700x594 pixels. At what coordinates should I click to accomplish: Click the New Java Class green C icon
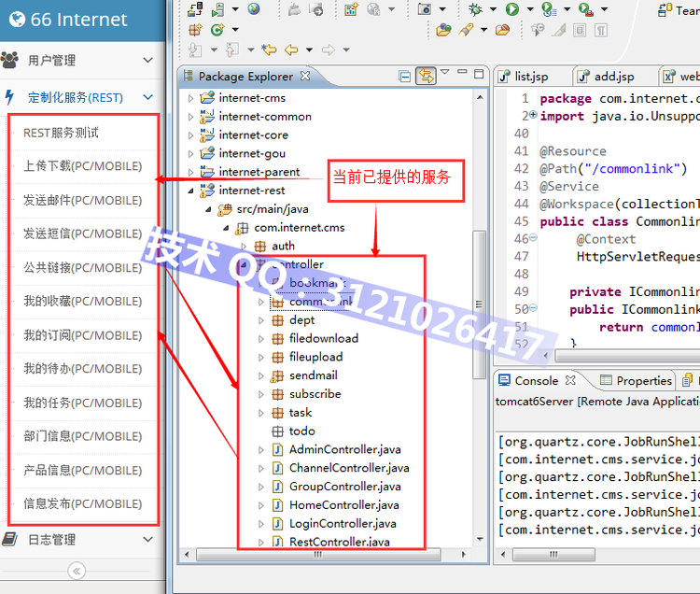coord(217,30)
